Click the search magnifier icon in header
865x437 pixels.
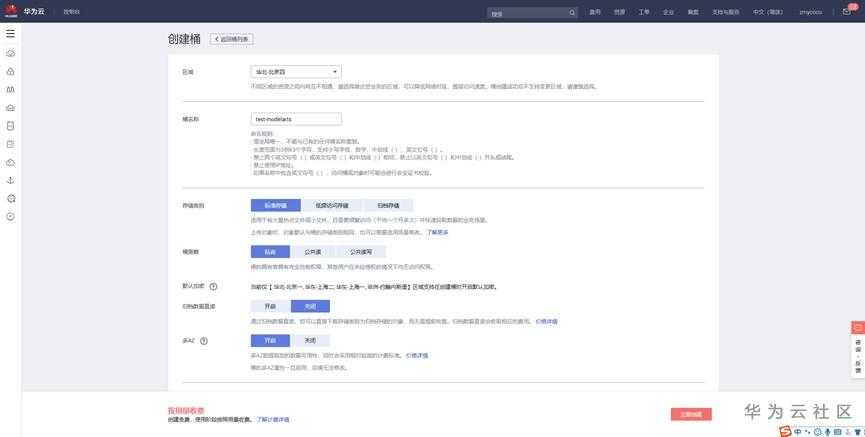(572, 13)
